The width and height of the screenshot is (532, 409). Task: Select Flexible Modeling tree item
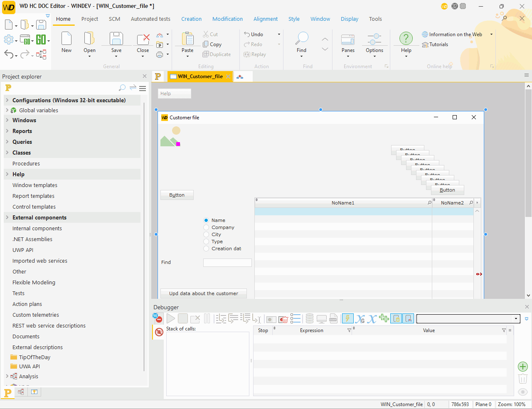(34, 283)
